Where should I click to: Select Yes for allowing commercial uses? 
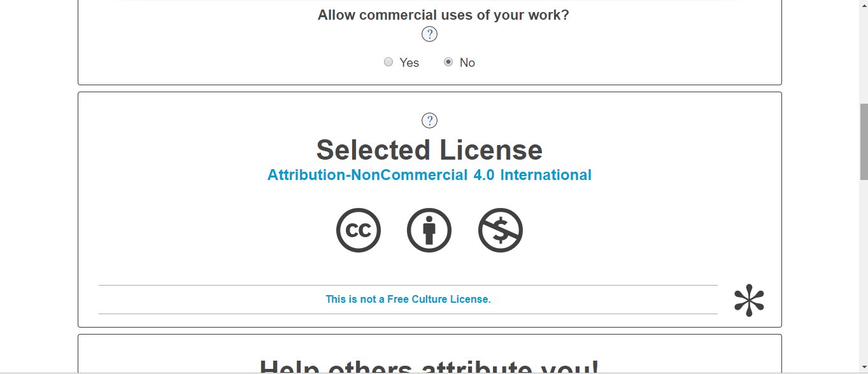click(x=388, y=62)
